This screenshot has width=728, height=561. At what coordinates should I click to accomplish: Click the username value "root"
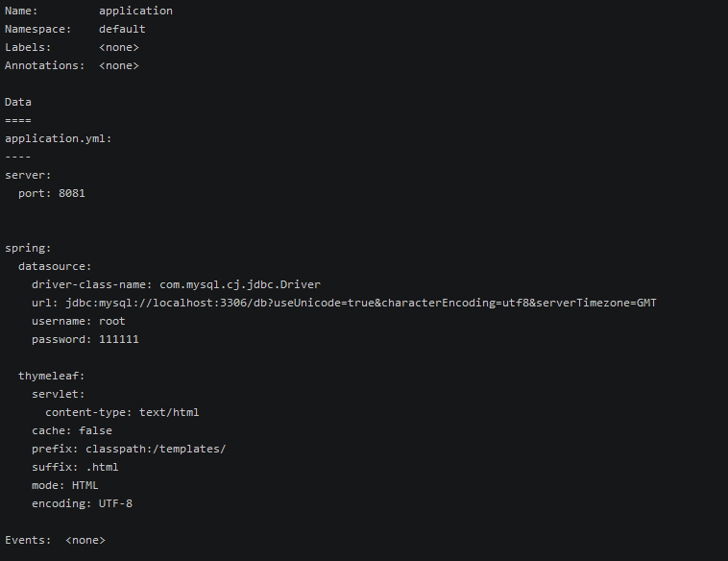[x=112, y=321]
